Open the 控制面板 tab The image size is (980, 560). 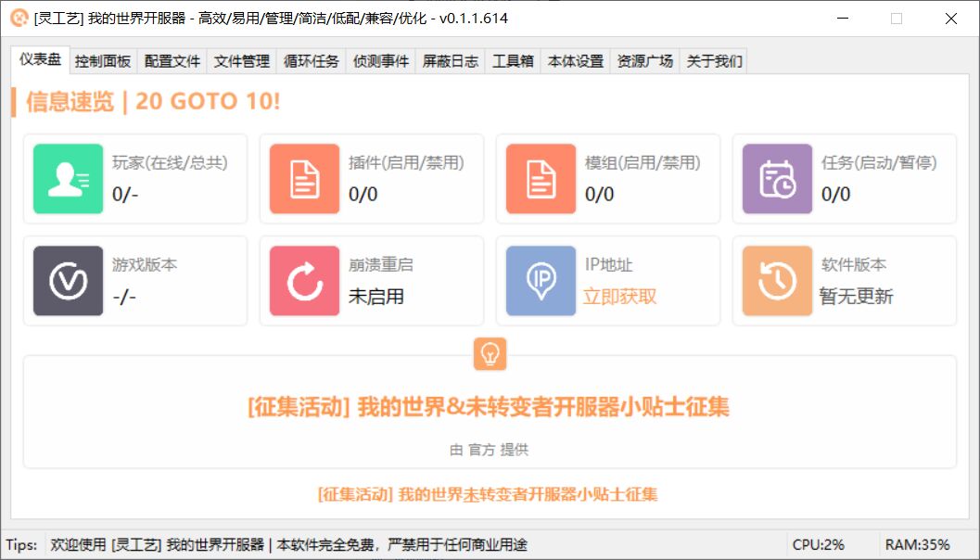(103, 61)
